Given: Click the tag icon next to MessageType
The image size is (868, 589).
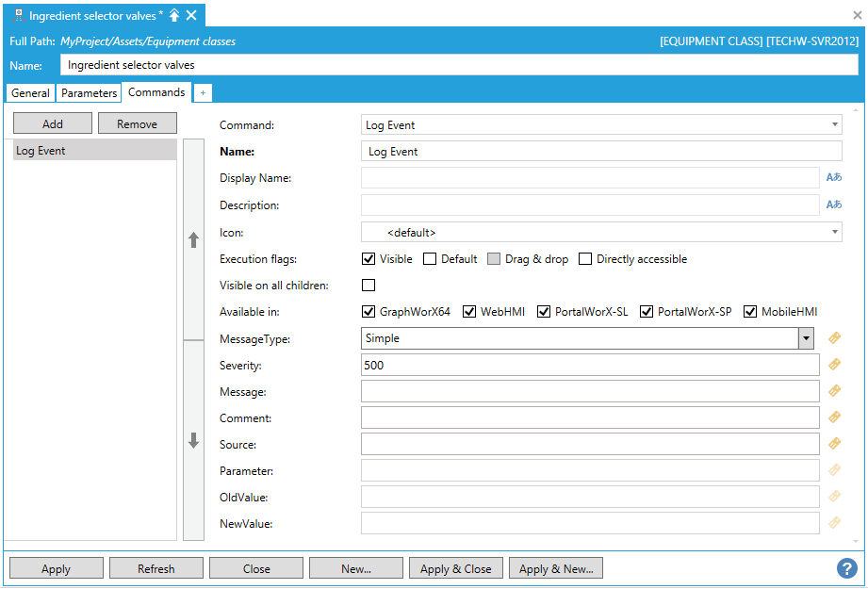Looking at the screenshot, I should click(834, 338).
